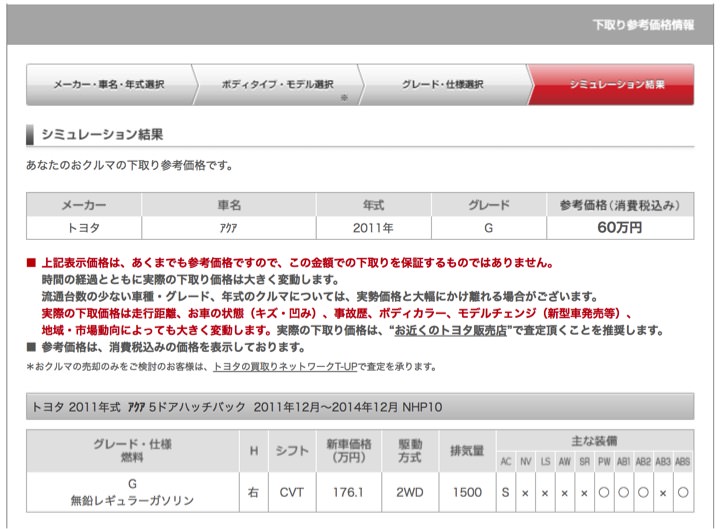Click the cross mark under AB3

(662, 492)
